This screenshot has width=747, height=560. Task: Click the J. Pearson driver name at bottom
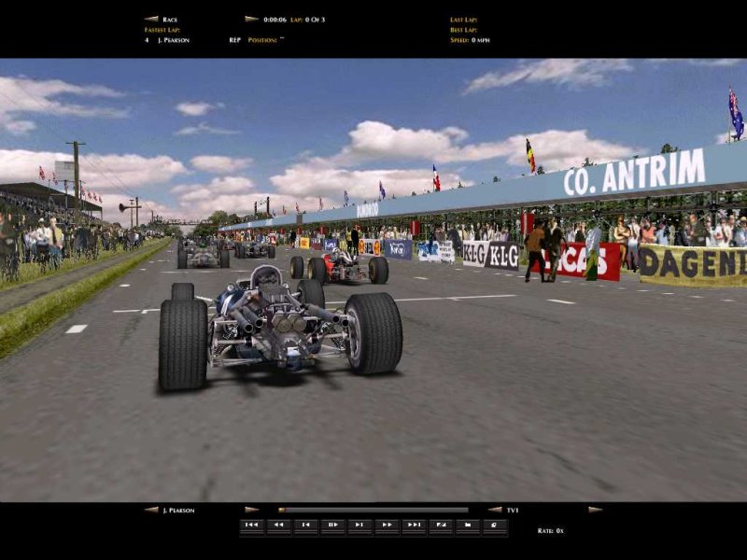point(178,511)
